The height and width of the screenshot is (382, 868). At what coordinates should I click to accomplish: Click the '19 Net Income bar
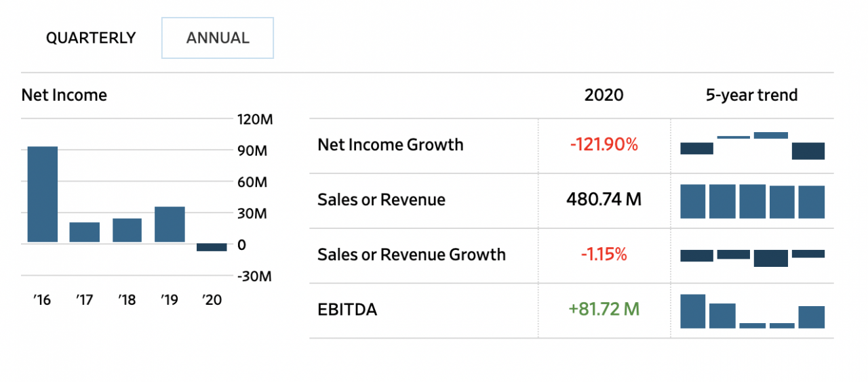pyautogui.click(x=170, y=224)
